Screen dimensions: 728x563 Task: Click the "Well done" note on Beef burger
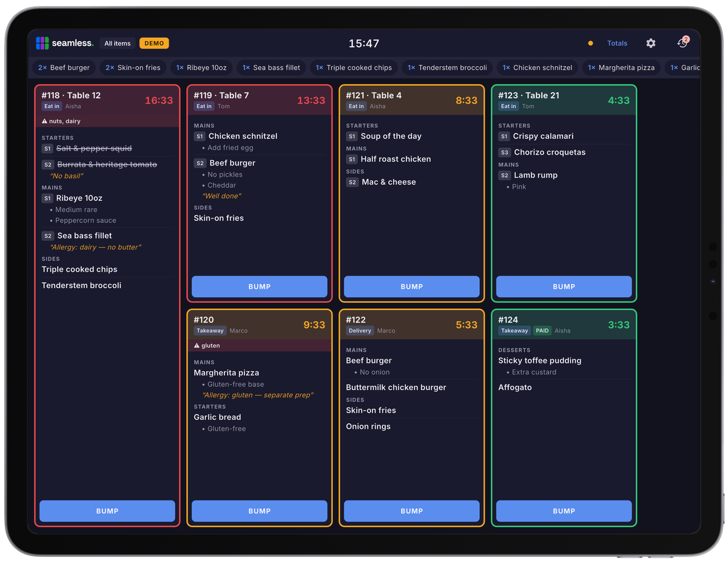tap(221, 196)
